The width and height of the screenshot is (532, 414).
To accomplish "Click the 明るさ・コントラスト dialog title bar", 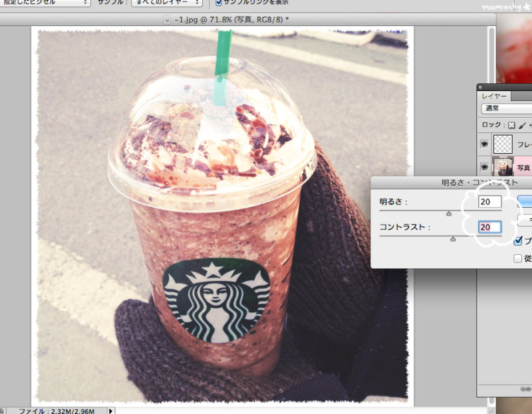I will click(452, 183).
